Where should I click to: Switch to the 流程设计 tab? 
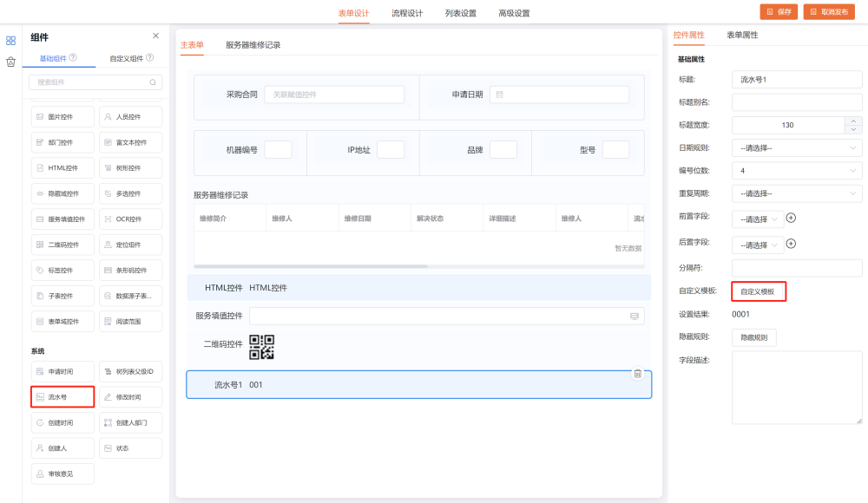[407, 13]
